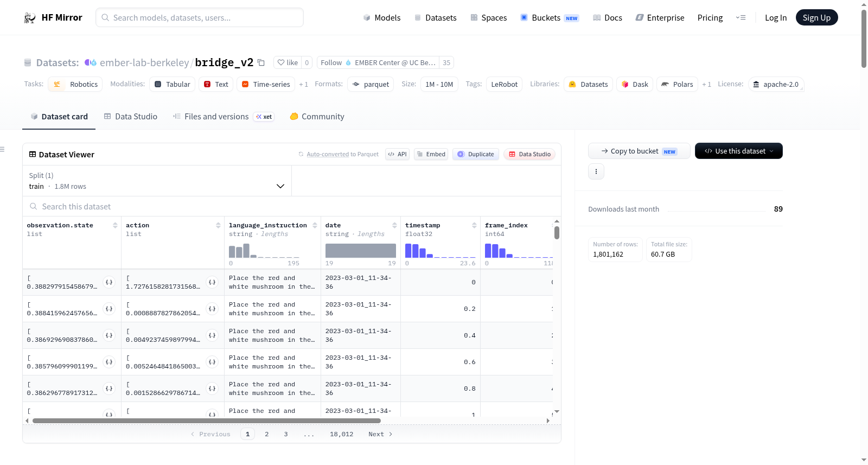Image resolution: width=868 pixels, height=465 pixels.
Task: Filter by the apache-2.0 license tag
Action: [776, 84]
